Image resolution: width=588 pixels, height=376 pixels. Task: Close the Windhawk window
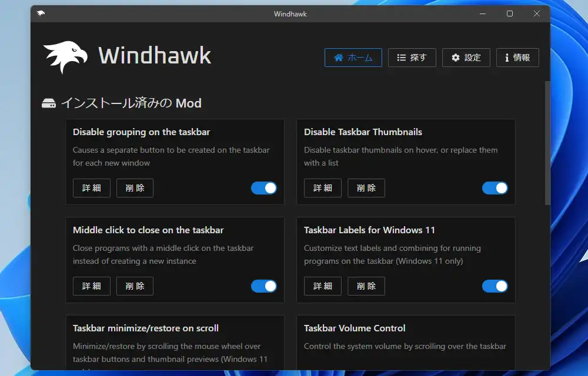tap(537, 14)
